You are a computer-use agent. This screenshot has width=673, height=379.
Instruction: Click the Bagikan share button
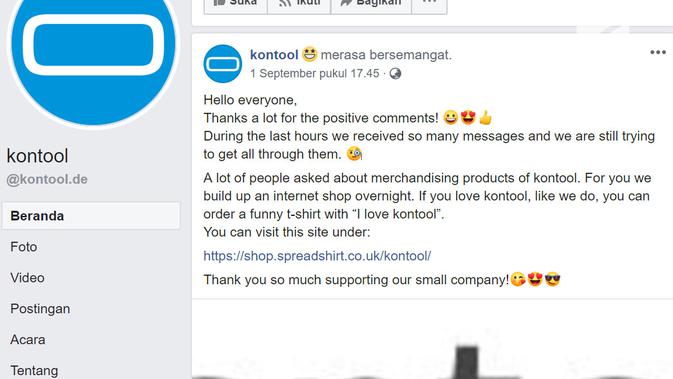pyautogui.click(x=371, y=6)
